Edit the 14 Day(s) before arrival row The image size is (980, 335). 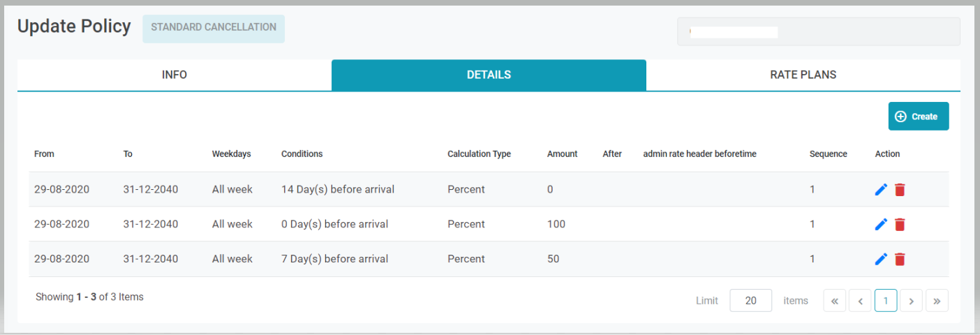point(881,189)
